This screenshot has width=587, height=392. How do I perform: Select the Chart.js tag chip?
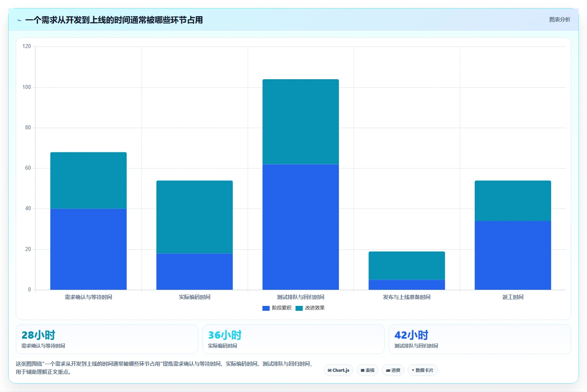coord(339,370)
